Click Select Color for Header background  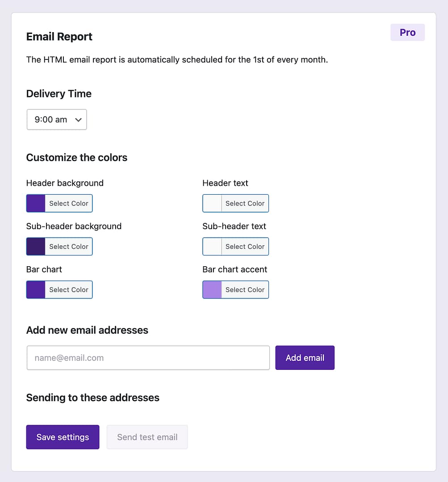click(x=68, y=203)
